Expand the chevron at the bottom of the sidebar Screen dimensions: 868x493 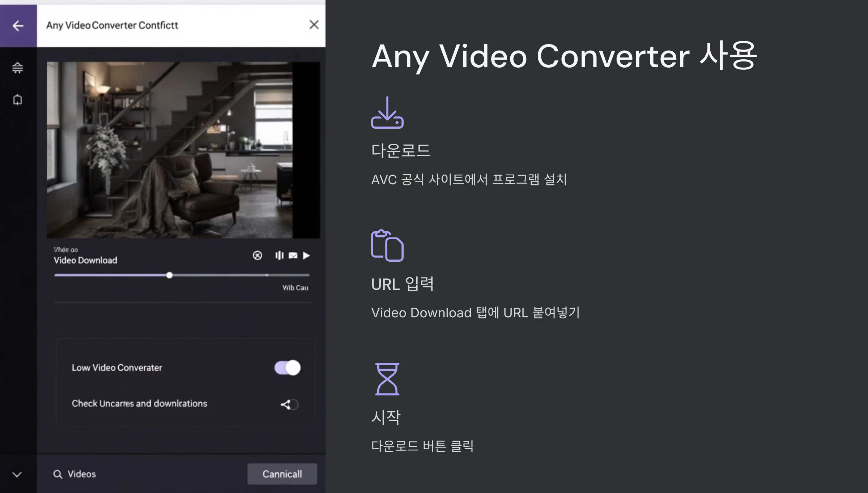[17, 475]
